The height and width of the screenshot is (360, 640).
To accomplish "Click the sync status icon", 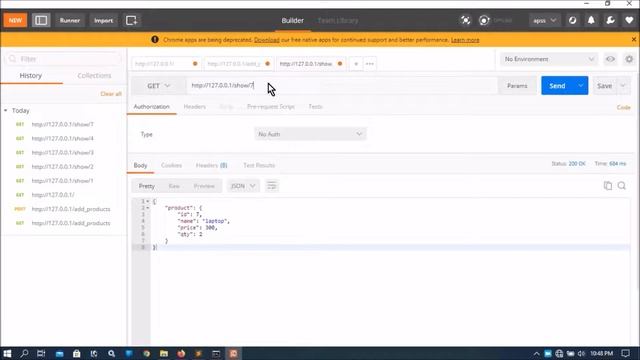I will click(484, 20).
